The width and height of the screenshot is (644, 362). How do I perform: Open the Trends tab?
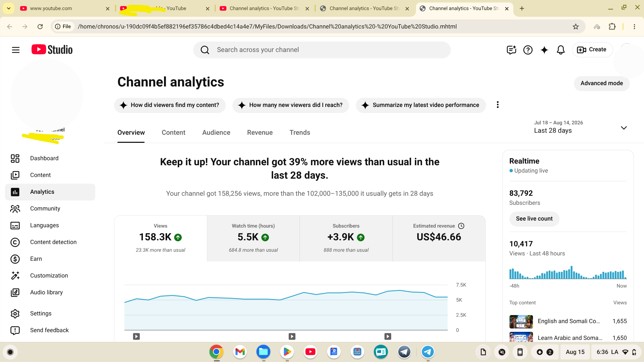pyautogui.click(x=300, y=133)
